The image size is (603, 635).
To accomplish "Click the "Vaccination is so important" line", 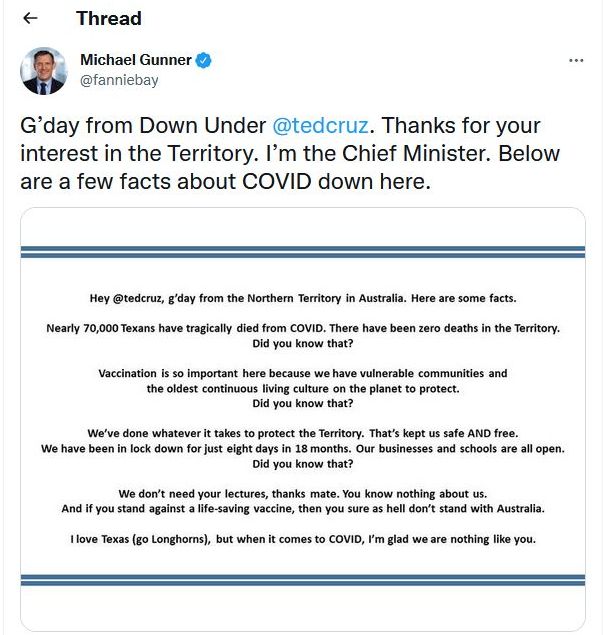I will 302,373.
